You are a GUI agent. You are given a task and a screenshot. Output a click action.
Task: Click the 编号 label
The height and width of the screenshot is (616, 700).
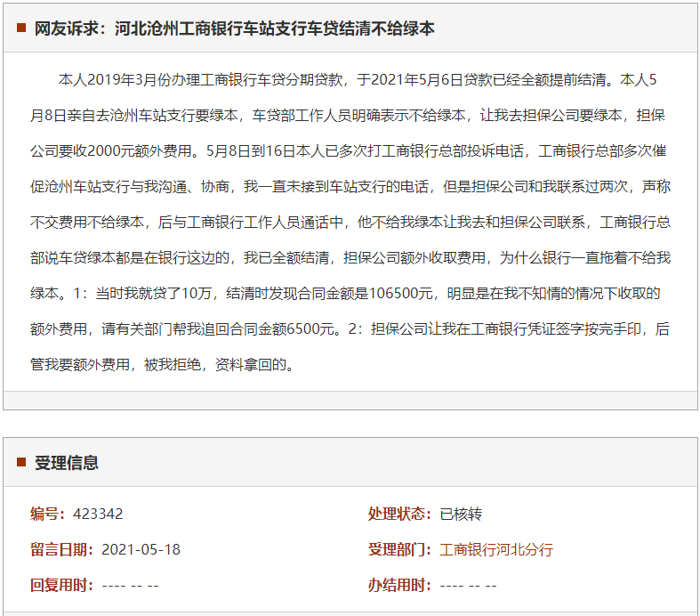[x=48, y=514]
